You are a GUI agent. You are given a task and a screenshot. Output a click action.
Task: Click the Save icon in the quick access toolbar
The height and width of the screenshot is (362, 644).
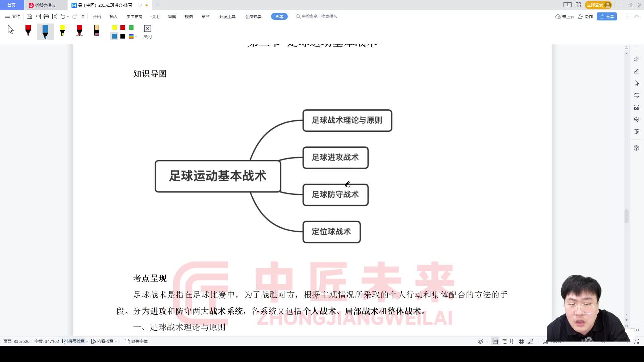coord(29,16)
